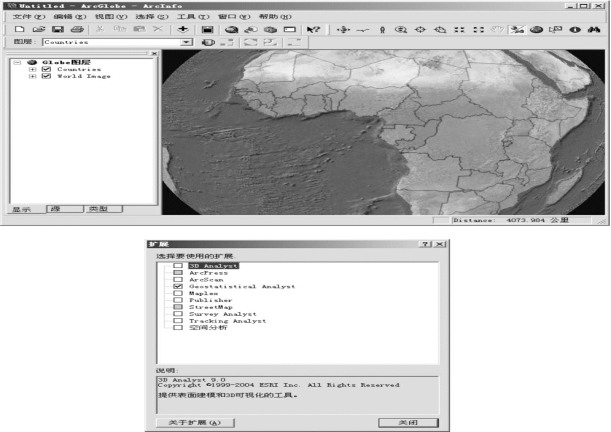This screenshot has width=611, height=432.
Task: Enable the 空间分析 extension checkbox
Action: point(178,328)
